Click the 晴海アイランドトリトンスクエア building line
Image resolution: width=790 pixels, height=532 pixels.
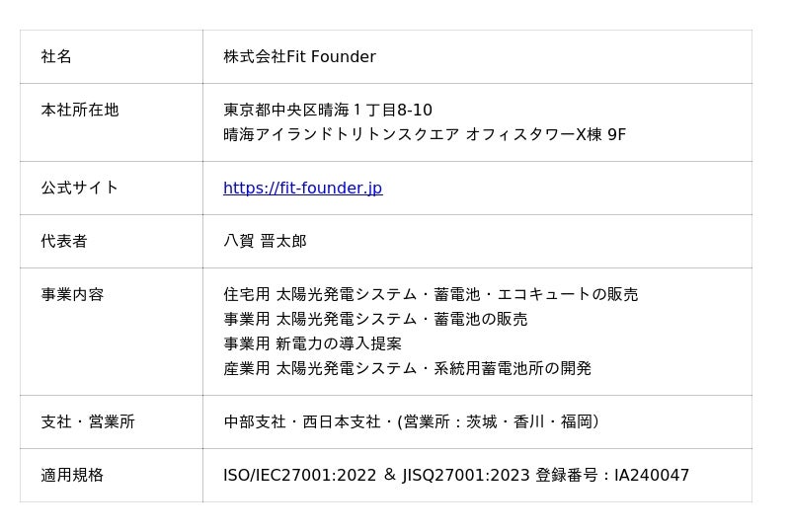click(425, 135)
